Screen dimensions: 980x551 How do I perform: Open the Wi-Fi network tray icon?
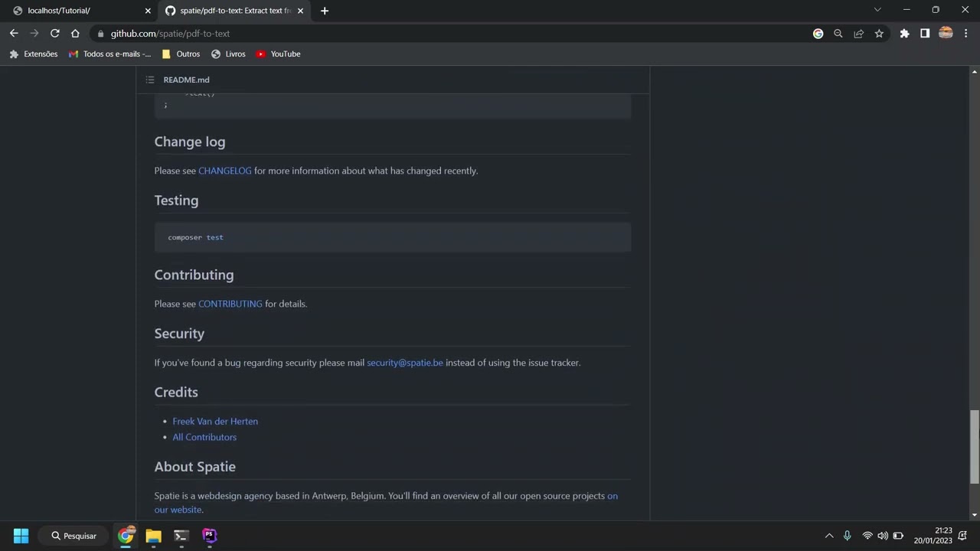867,536
